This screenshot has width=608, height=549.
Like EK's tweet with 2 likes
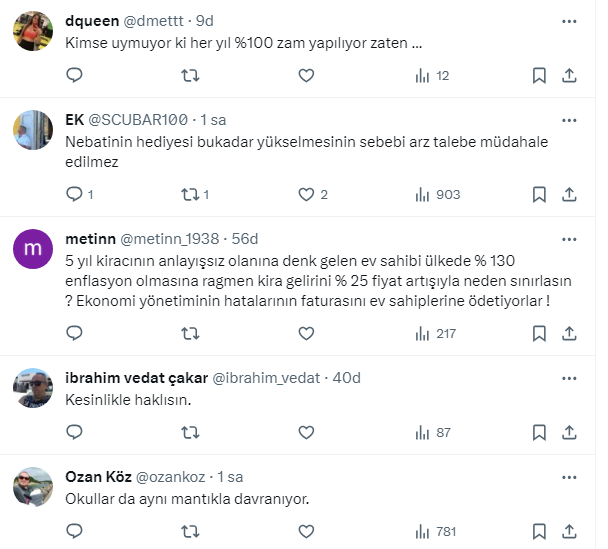click(306, 194)
